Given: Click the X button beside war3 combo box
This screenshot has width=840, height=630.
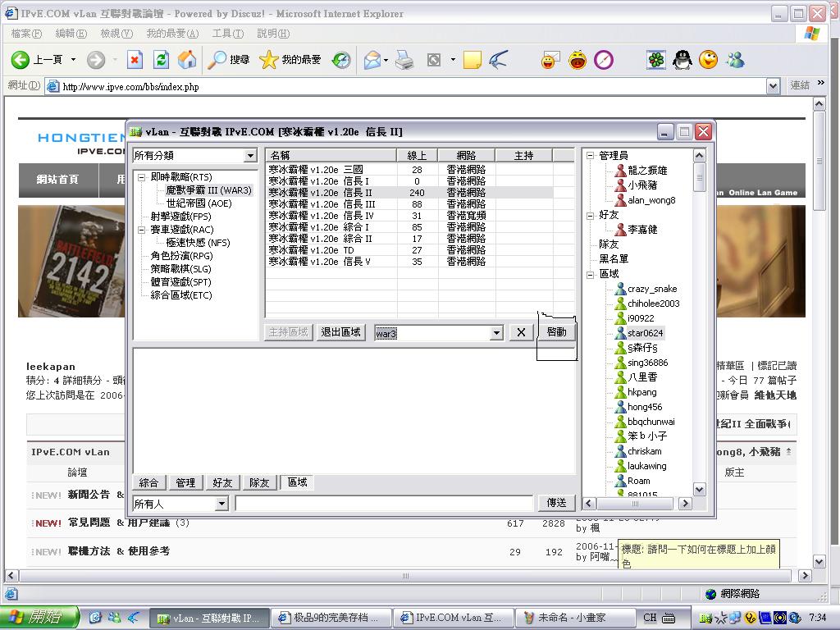Looking at the screenshot, I should (x=521, y=332).
